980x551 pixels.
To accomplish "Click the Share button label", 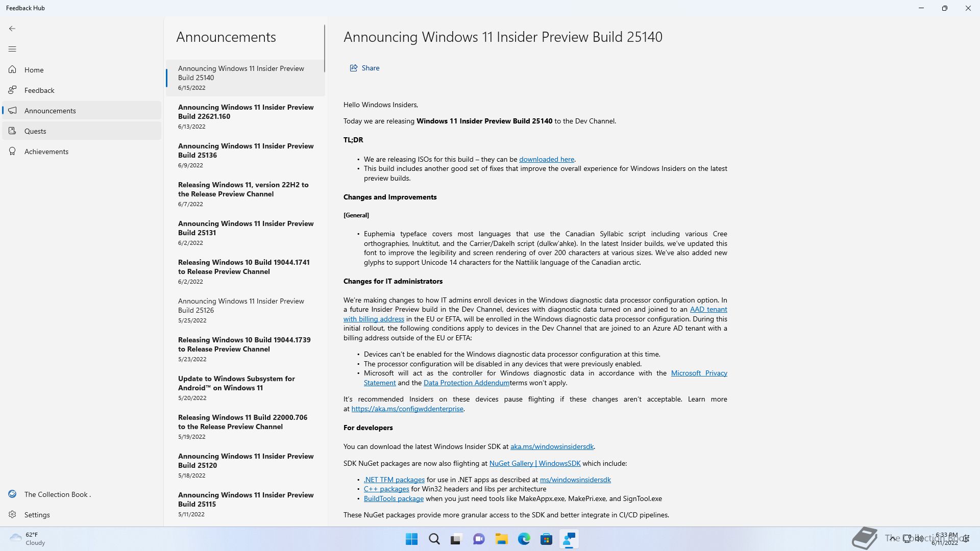I will [x=370, y=68].
